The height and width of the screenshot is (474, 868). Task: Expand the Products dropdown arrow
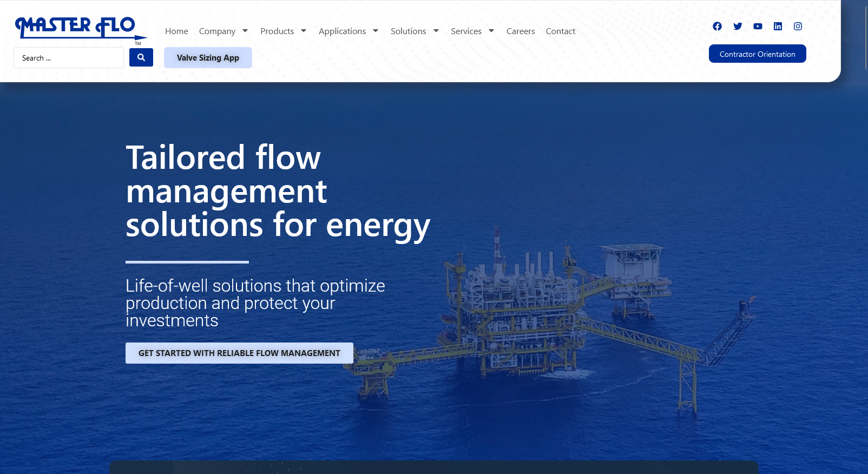[x=304, y=31]
